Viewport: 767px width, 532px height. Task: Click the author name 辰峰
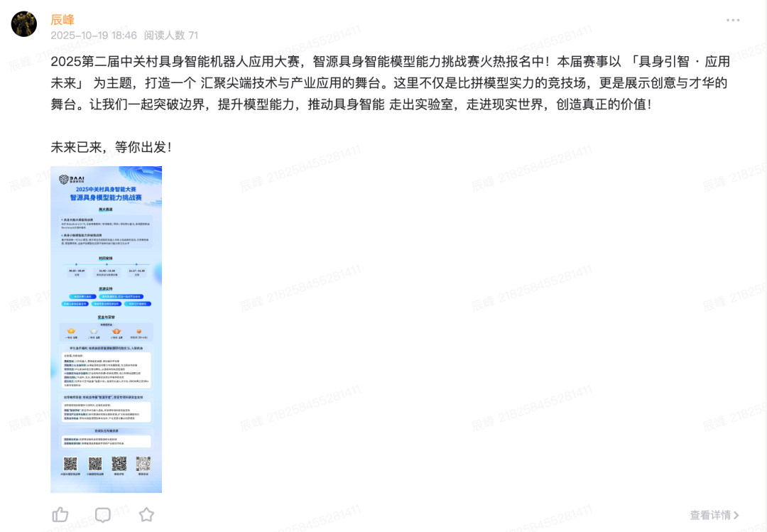tap(62, 20)
